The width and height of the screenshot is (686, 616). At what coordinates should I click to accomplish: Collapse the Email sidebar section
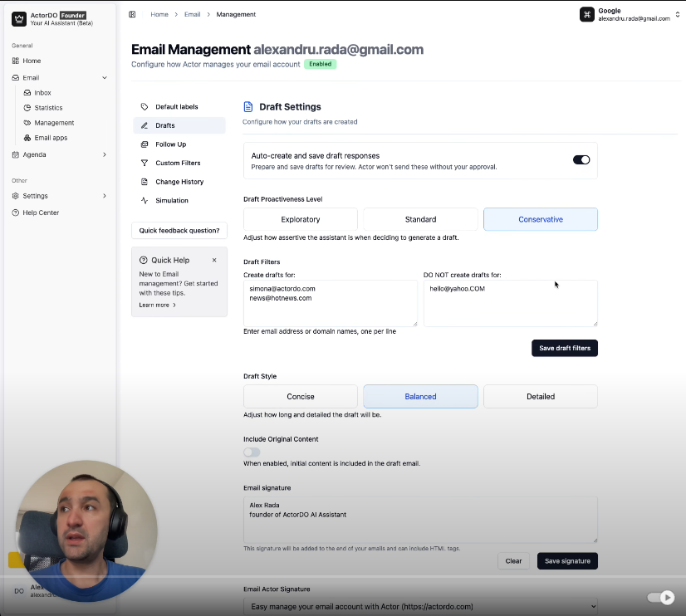point(105,77)
